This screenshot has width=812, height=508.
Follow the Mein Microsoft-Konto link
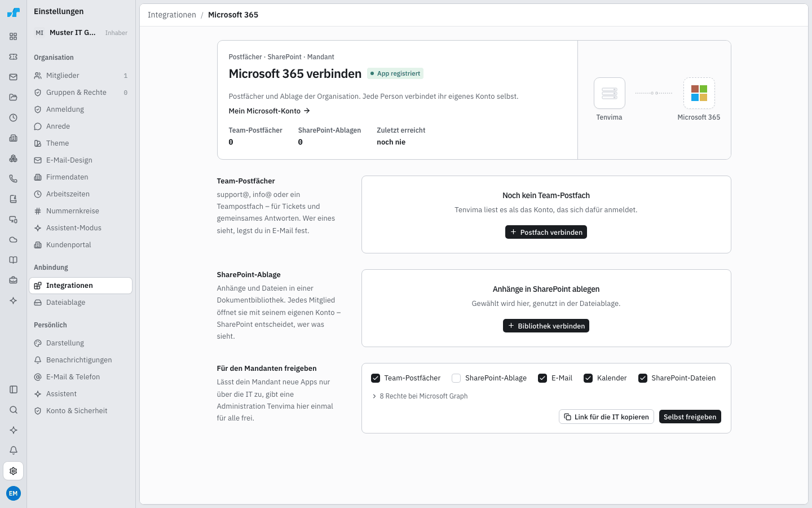[x=270, y=111]
